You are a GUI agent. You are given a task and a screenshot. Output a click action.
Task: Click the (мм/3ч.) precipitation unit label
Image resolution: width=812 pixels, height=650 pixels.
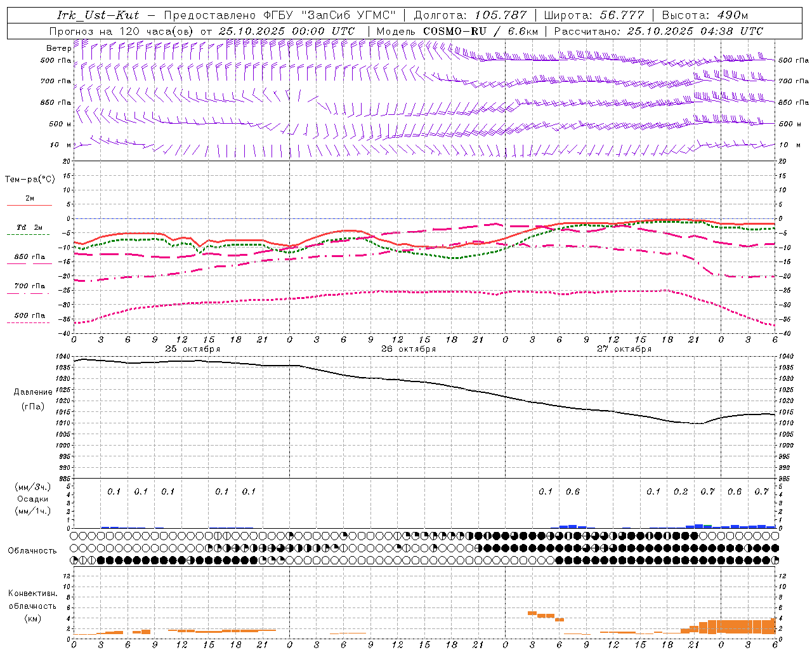pos(33,487)
